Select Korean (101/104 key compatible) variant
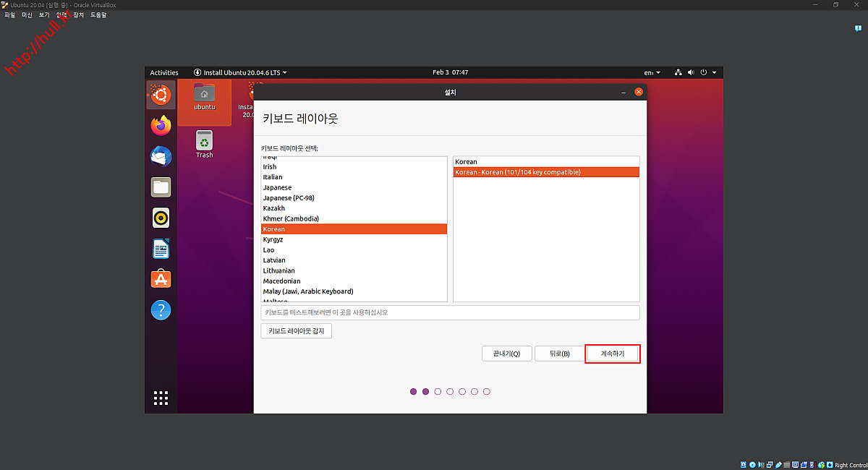The width and height of the screenshot is (868, 470). click(546, 172)
